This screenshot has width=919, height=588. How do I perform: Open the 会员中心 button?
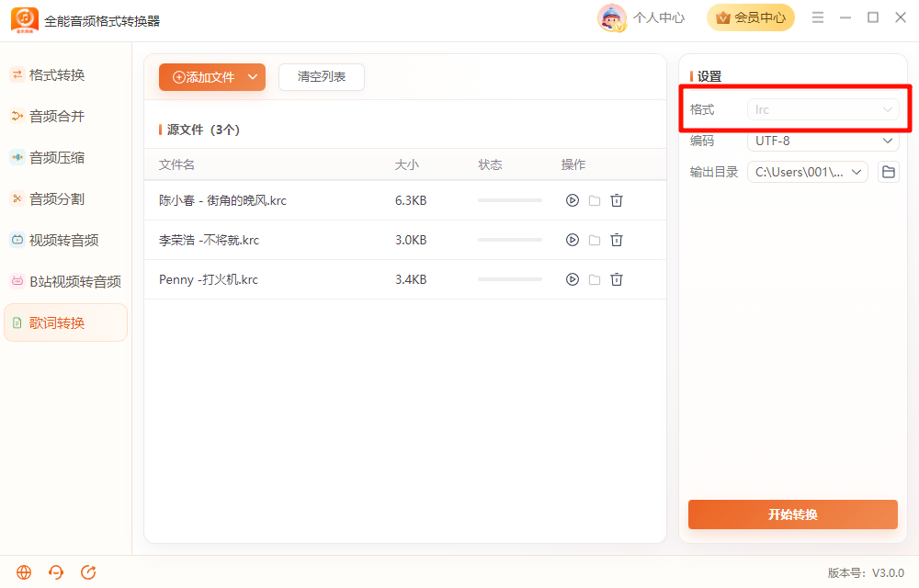coord(751,17)
